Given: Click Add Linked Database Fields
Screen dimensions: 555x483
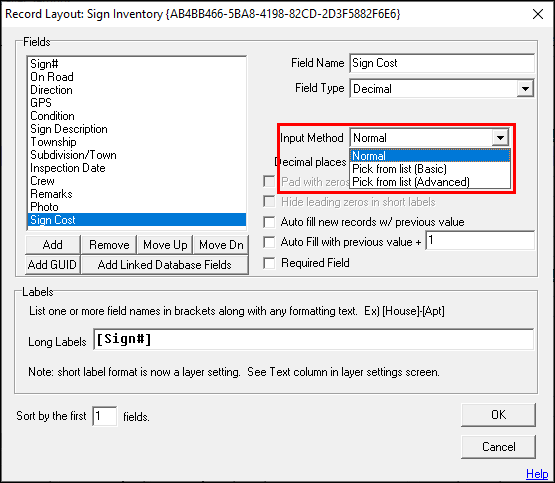Looking at the screenshot, I should [165, 265].
